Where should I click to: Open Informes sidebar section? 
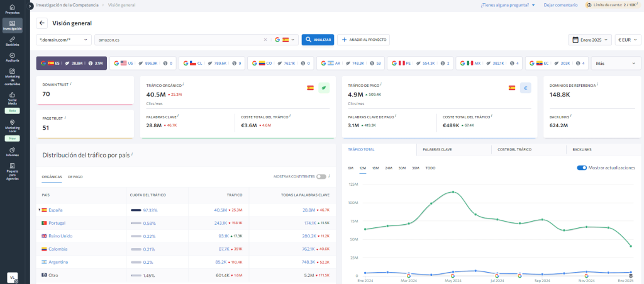[x=13, y=152]
